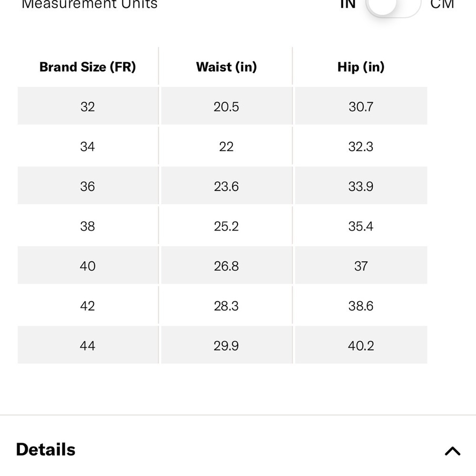Collapse the Details section chevron
Screen dimensions: 476x476
[x=452, y=451]
